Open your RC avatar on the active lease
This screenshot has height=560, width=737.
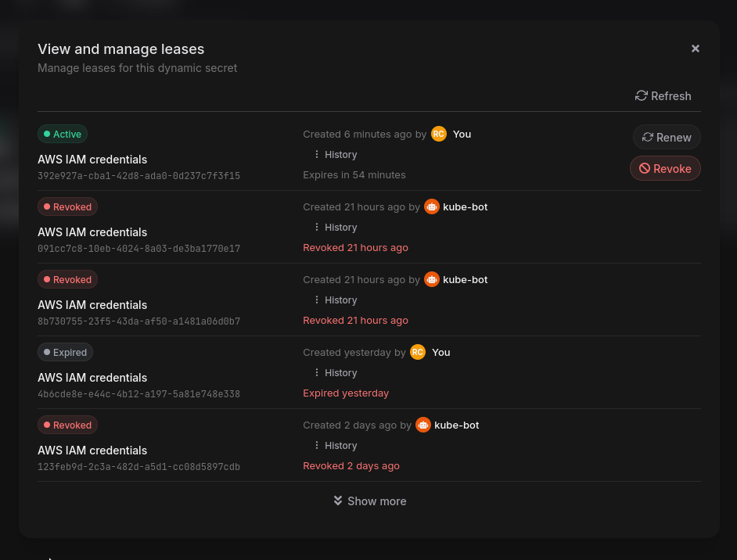tap(439, 134)
